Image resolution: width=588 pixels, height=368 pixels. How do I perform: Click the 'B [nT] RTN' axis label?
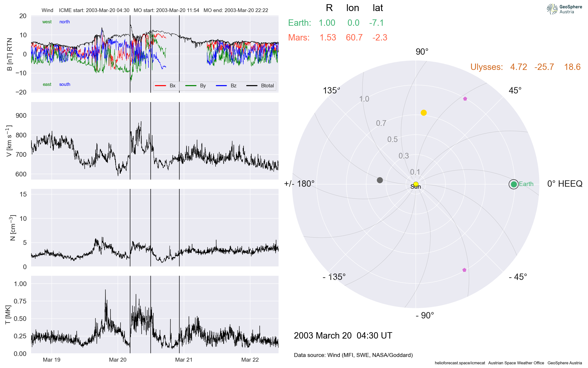[x=10, y=54]
